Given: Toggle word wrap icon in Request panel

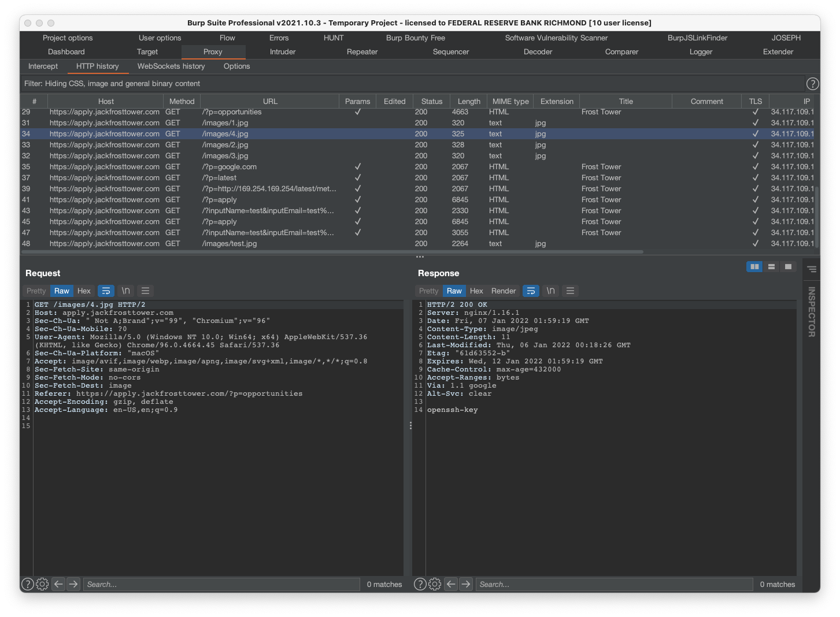Looking at the screenshot, I should [x=106, y=291].
